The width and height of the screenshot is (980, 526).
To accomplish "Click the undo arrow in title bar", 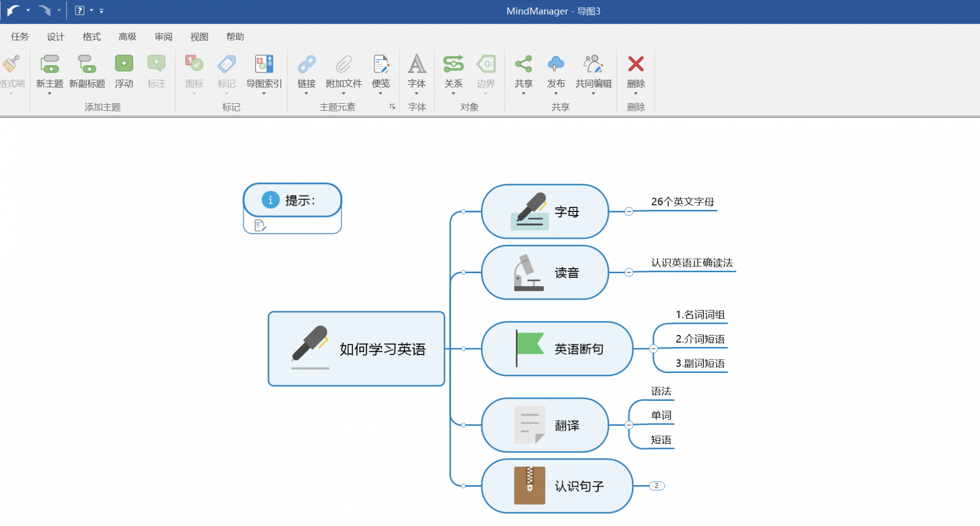I will click(14, 10).
